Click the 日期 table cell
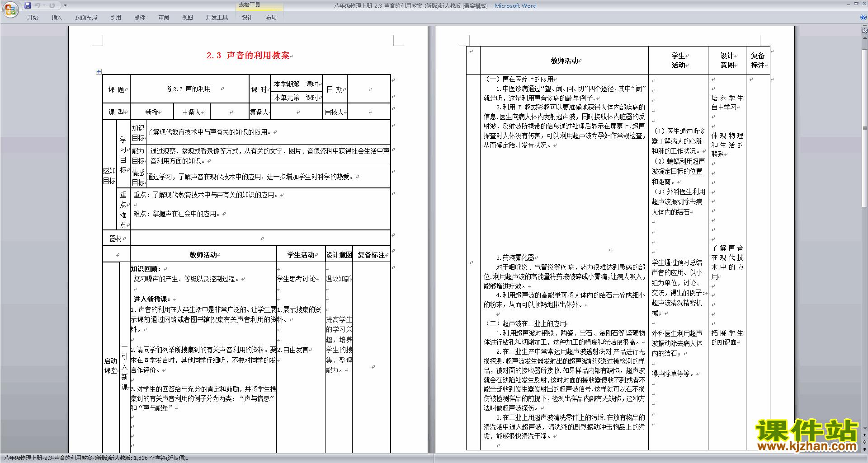 335,89
